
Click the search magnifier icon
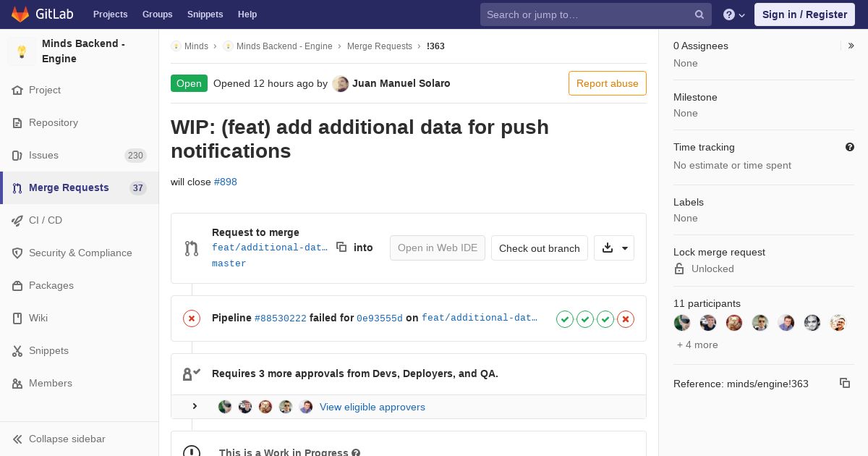pyautogui.click(x=699, y=14)
